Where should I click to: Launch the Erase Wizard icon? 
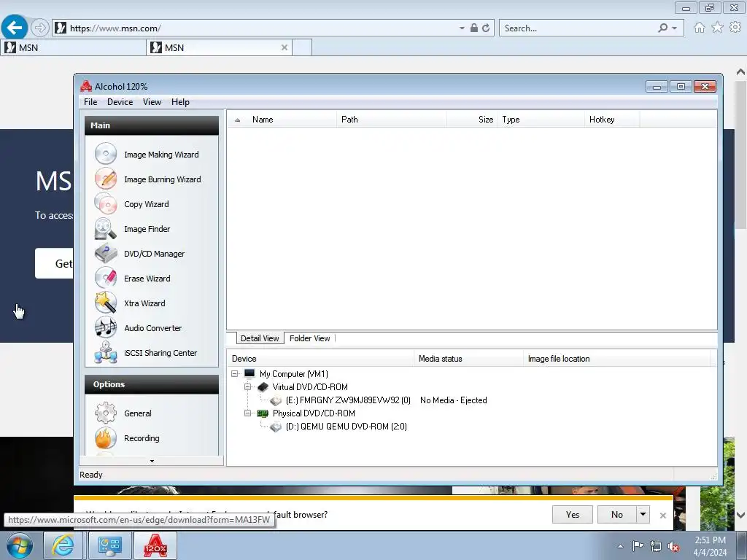coord(106,278)
